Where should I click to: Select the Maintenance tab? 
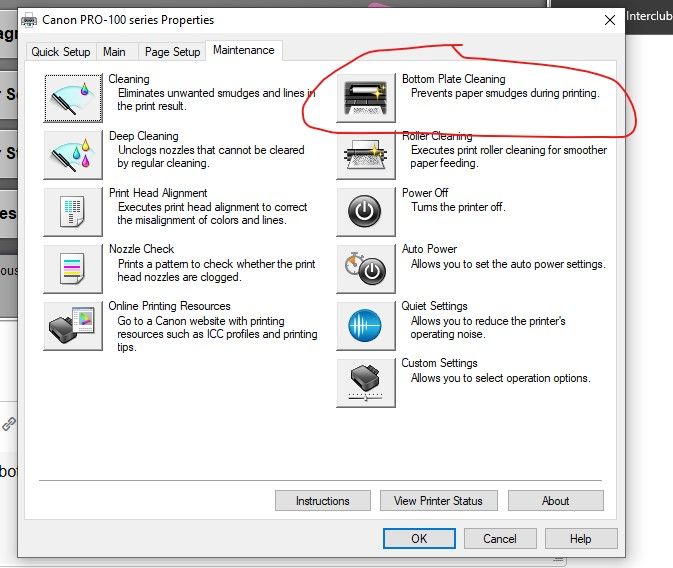pos(244,50)
